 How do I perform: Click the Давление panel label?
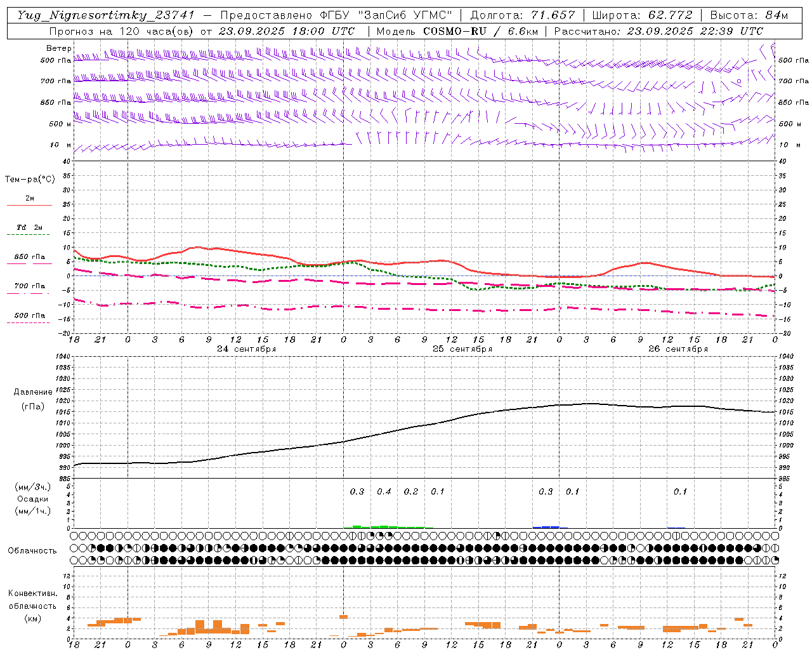pyautogui.click(x=33, y=392)
